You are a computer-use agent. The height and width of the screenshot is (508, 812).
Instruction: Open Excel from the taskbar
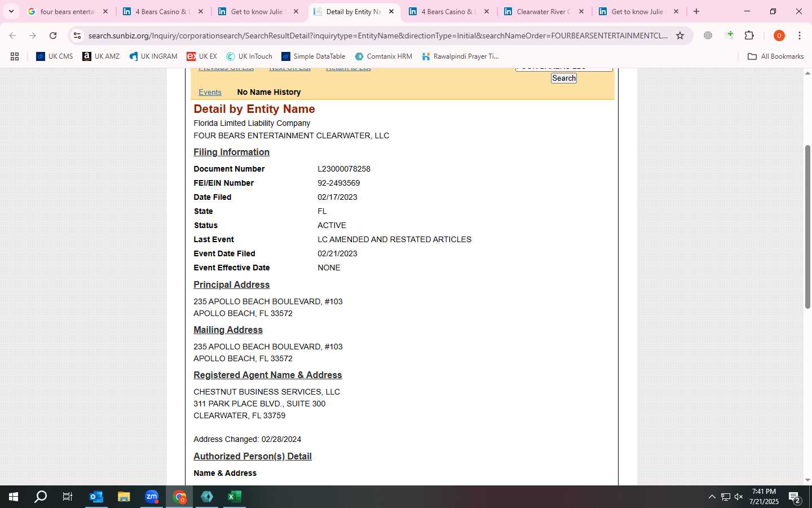coord(235,497)
